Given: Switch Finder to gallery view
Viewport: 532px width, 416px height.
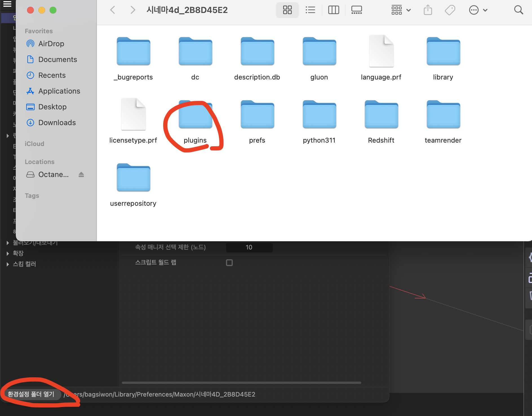Looking at the screenshot, I should coord(356,10).
